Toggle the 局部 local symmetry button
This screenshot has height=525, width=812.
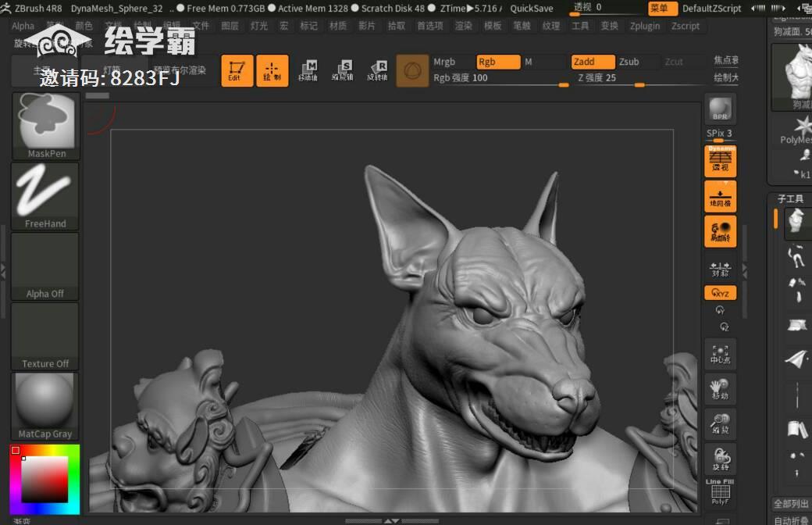coord(720,231)
